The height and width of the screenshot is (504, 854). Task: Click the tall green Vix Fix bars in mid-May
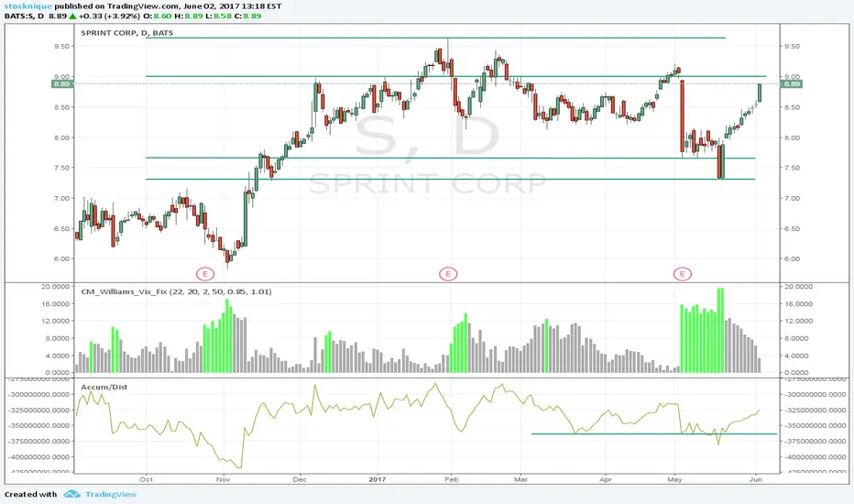pyautogui.click(x=720, y=330)
